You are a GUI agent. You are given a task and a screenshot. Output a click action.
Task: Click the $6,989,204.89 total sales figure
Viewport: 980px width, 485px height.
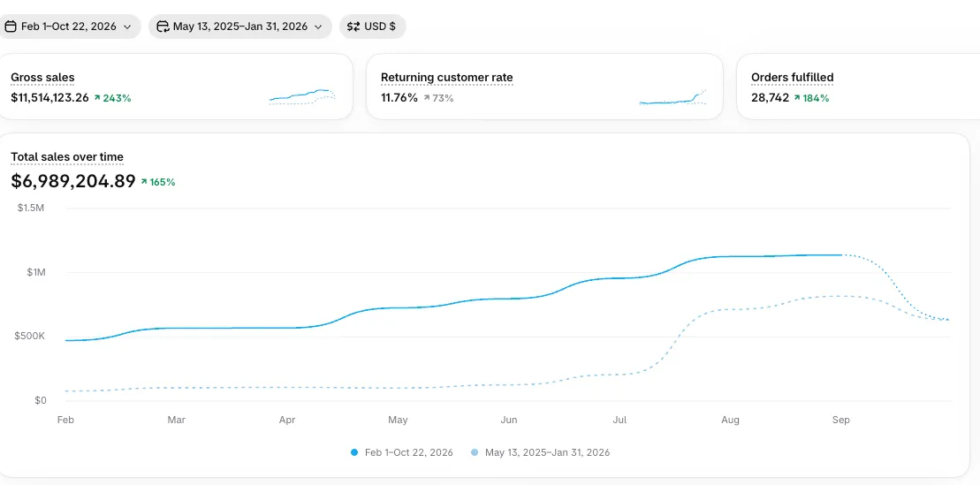tap(73, 181)
